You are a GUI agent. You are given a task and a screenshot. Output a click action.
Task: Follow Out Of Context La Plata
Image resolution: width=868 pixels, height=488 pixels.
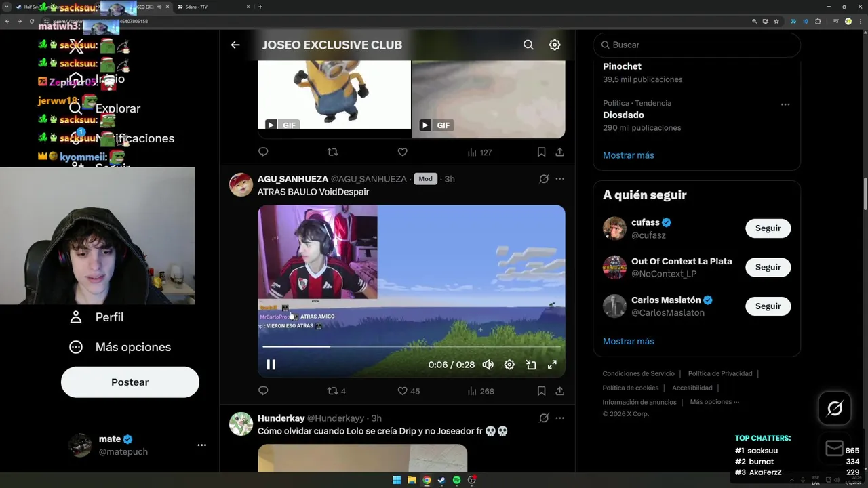click(768, 267)
